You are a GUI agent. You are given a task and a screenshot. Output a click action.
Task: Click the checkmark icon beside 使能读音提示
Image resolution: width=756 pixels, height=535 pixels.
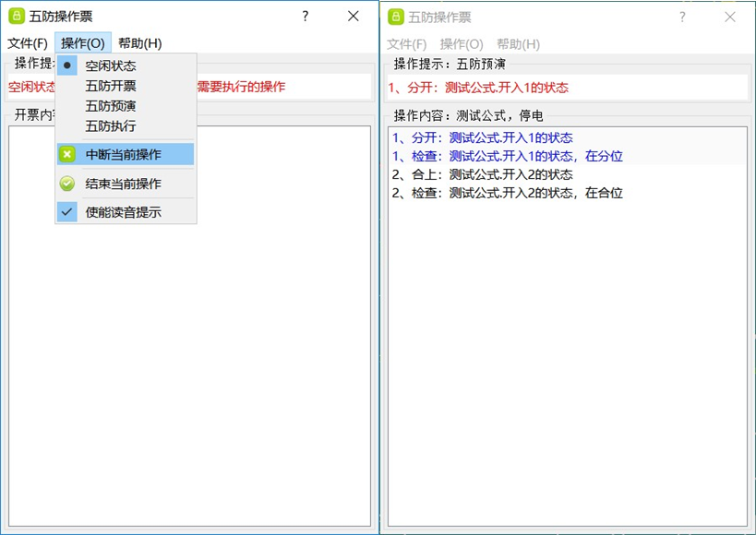pyautogui.click(x=66, y=211)
